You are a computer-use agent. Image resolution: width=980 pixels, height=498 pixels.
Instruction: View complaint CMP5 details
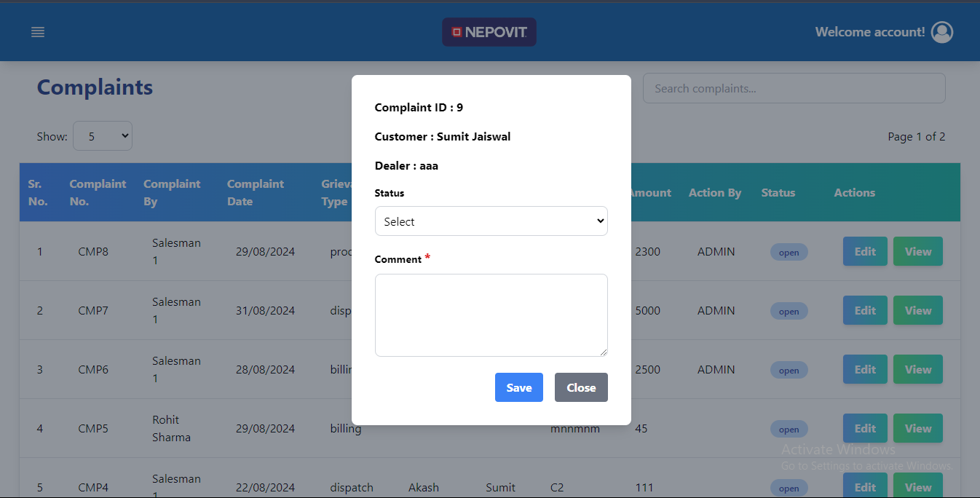click(917, 428)
